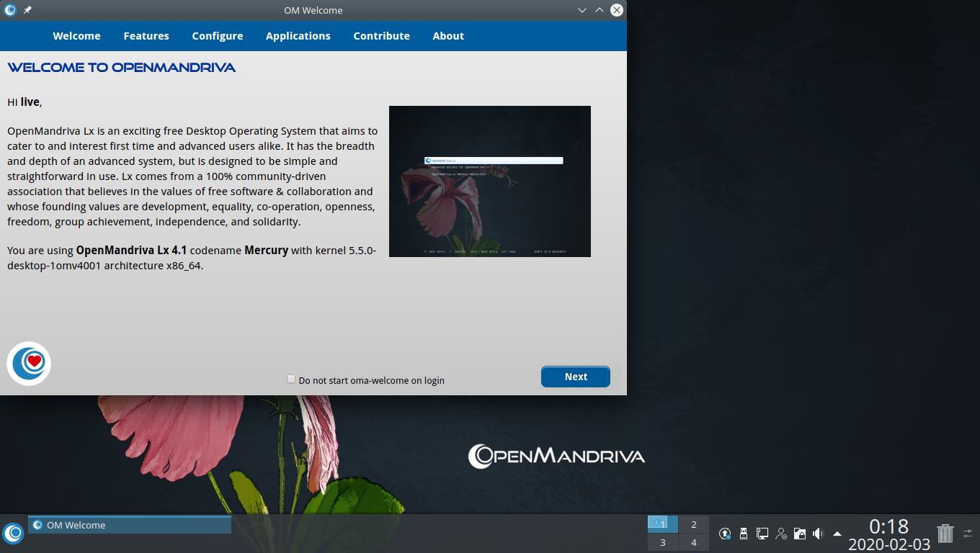The image size is (980, 553).
Task: Show the About tab
Action: (x=448, y=36)
